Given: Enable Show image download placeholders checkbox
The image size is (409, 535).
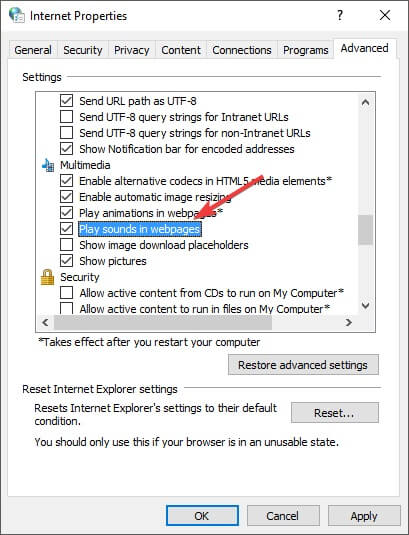Looking at the screenshot, I should (67, 245).
